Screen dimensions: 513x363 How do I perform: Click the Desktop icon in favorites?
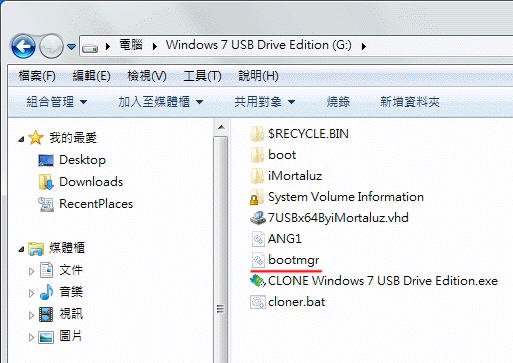click(46, 160)
